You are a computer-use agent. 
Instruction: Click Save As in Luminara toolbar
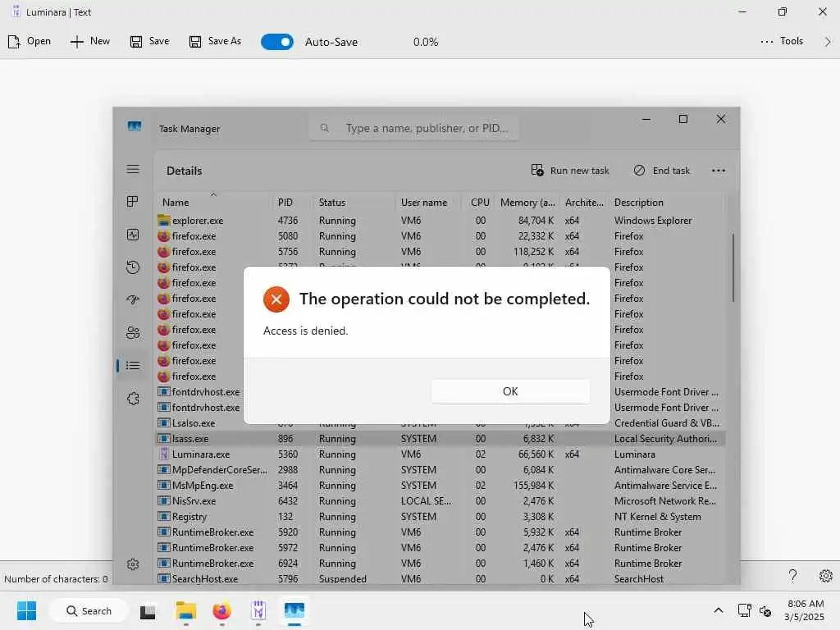coord(215,41)
